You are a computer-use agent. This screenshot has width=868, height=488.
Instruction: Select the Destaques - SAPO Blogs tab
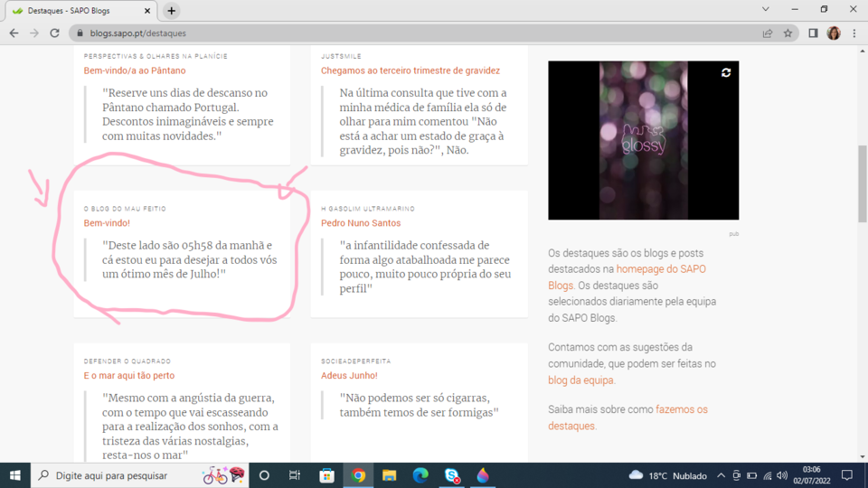[80, 11]
